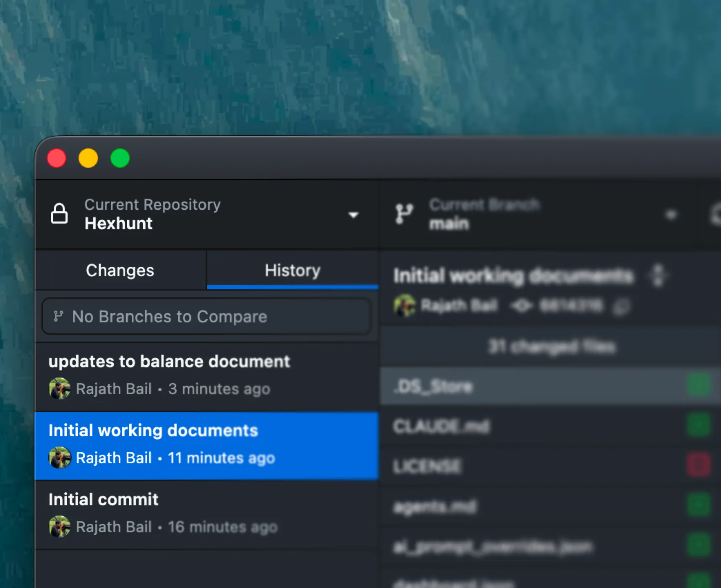
Task: Select the CLAUDE.md file
Action: coord(550,427)
